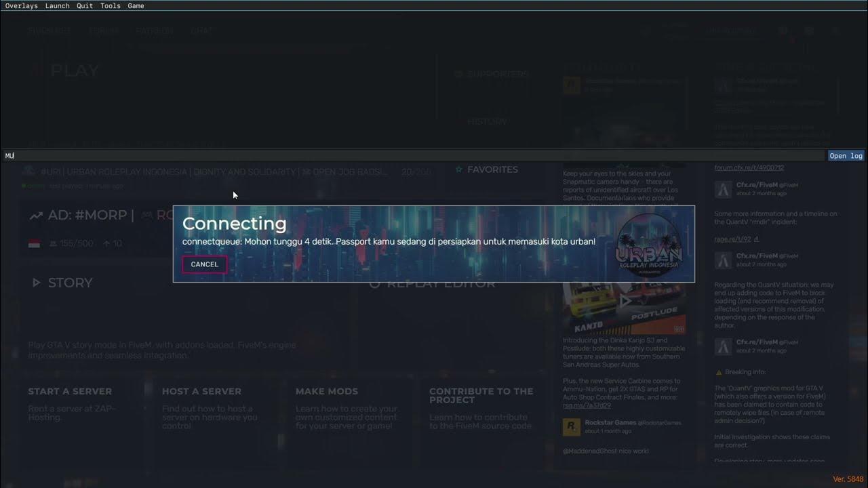Open the Story mode section
The height and width of the screenshot is (488, 868).
coord(70,283)
